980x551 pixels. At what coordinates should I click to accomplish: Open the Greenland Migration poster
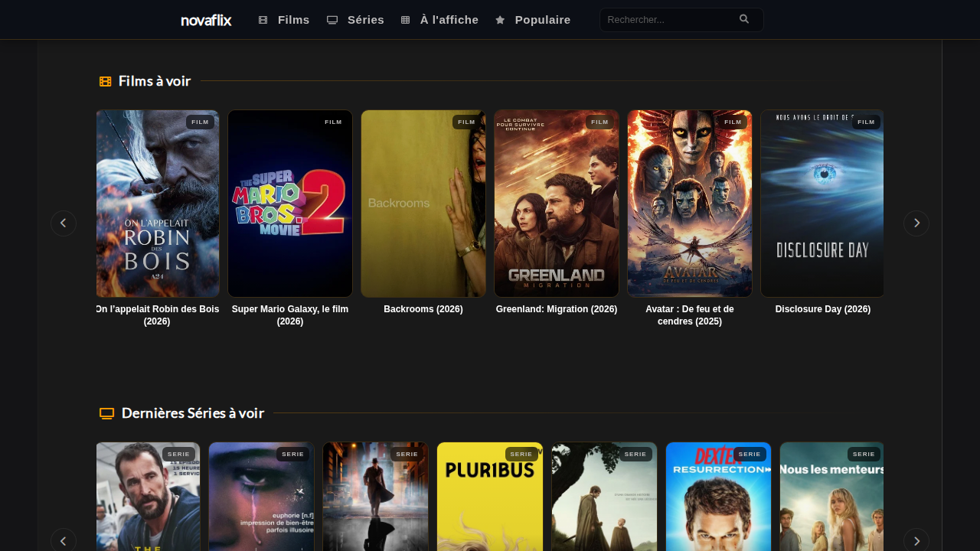click(x=557, y=204)
